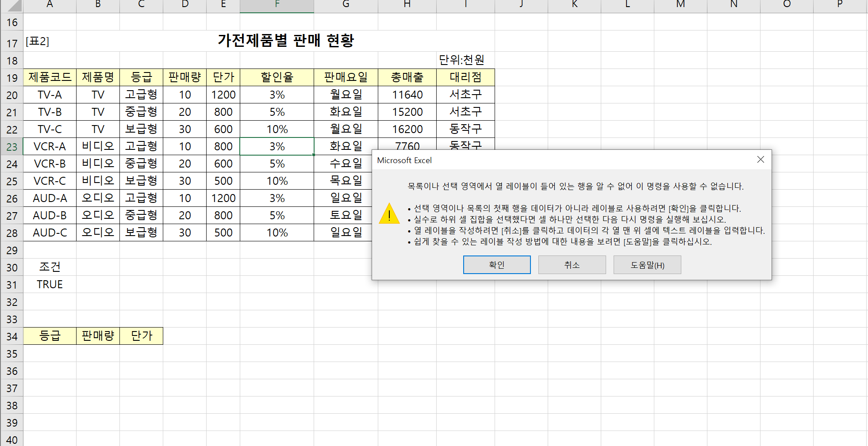The width and height of the screenshot is (868, 446).
Task: Click the 할인율 column header cell
Action: point(277,77)
